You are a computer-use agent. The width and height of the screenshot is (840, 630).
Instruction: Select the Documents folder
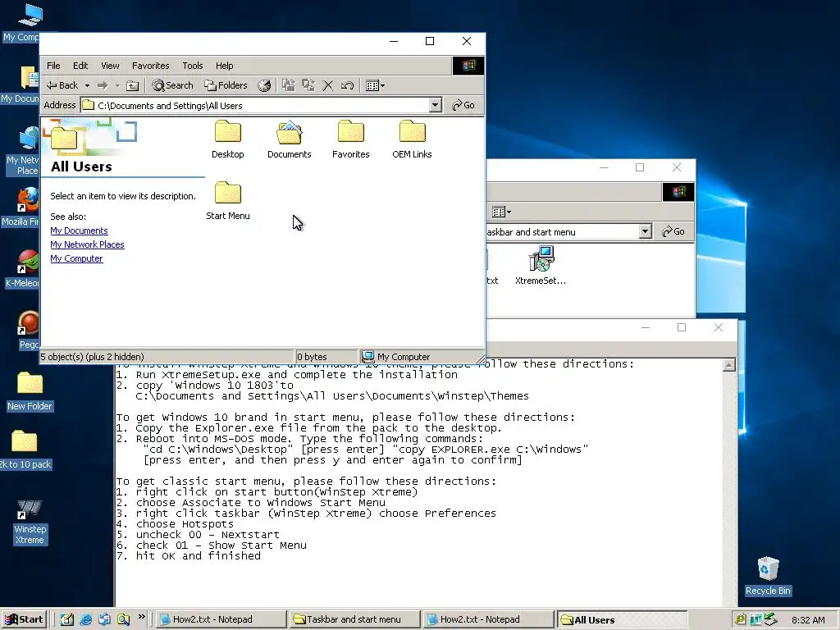[x=290, y=139]
